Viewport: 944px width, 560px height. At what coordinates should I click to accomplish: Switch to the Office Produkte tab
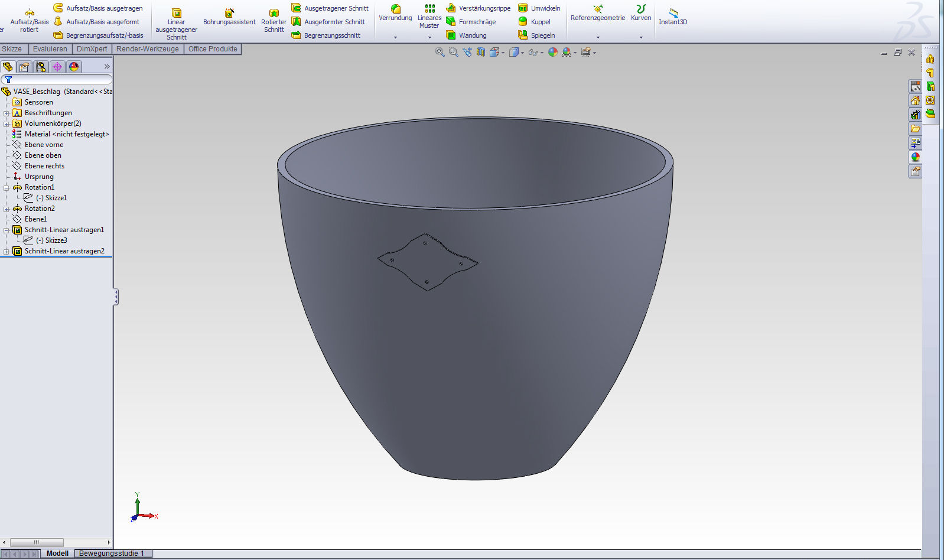coord(213,49)
